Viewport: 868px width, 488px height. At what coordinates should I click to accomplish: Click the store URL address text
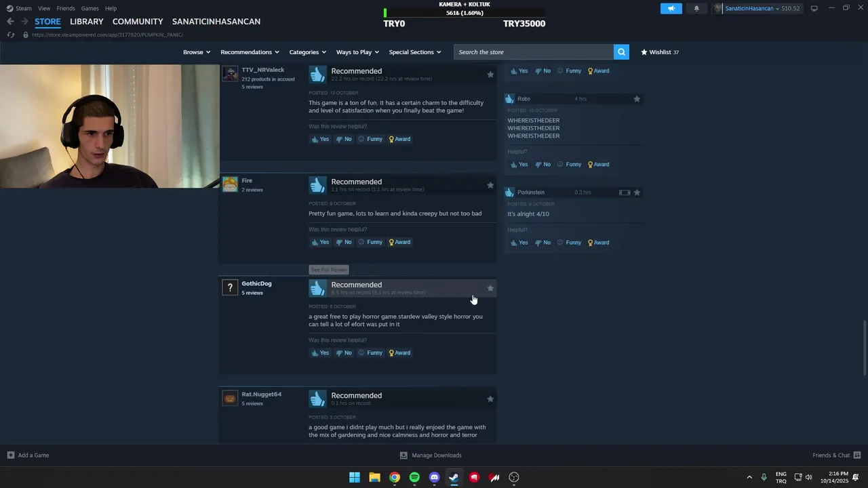107,35
